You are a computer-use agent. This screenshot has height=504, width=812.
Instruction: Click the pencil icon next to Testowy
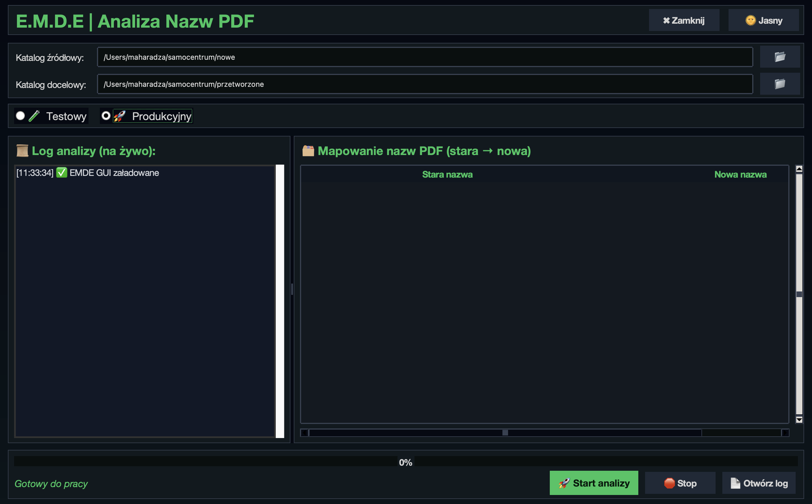tap(34, 116)
